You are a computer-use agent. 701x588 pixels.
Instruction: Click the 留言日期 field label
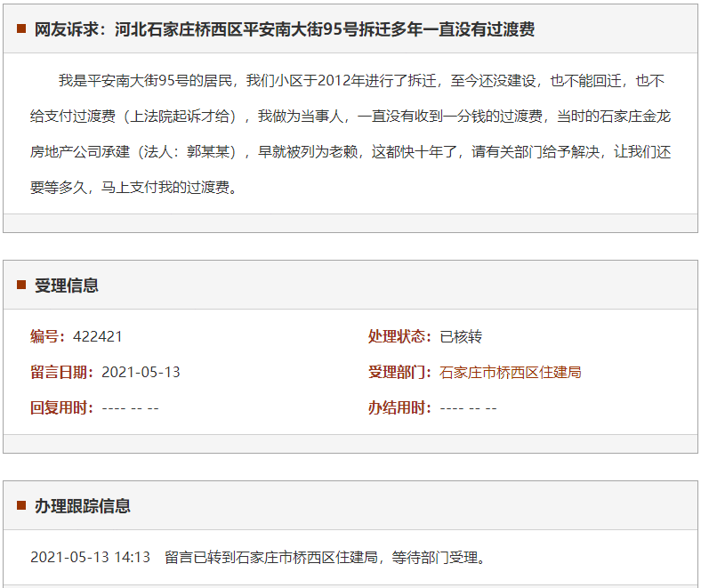click(62, 372)
